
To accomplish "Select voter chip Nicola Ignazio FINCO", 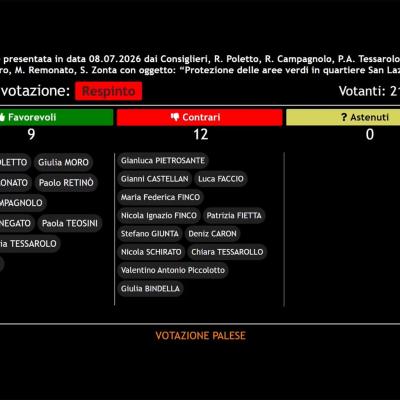I will tap(159, 216).
